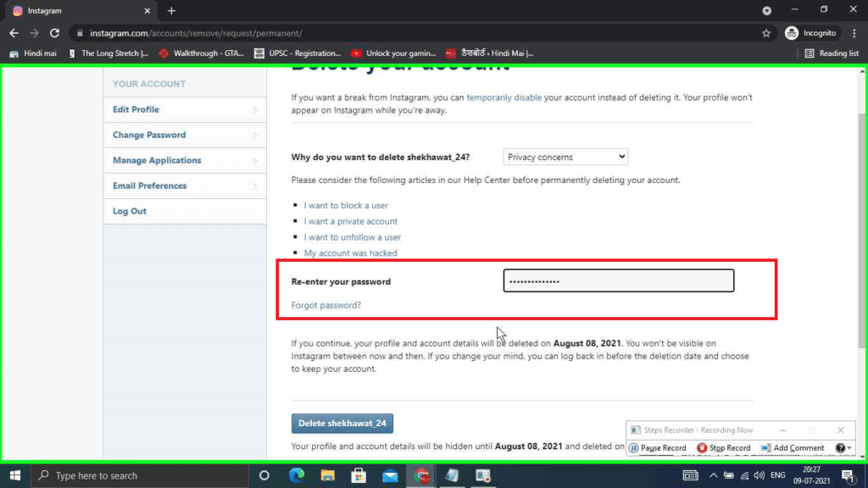Open the Walkthrough - GTA bookmark
Screen dimensions: 868x488
coord(202,53)
